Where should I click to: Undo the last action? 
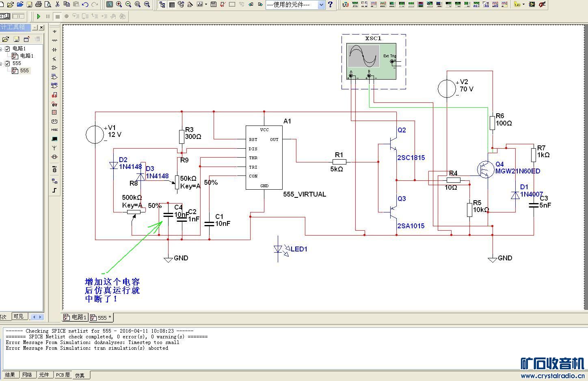tap(85, 4)
